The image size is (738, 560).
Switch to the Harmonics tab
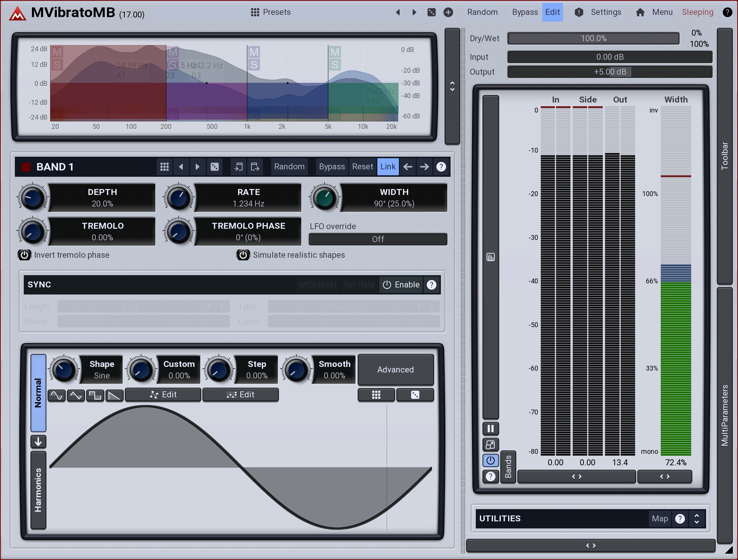[x=38, y=490]
